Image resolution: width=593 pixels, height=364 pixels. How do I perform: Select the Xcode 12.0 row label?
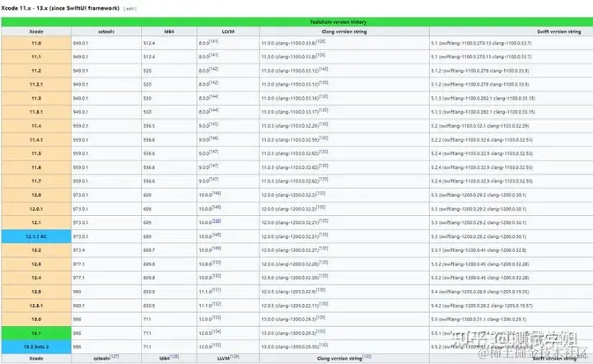[36, 195]
